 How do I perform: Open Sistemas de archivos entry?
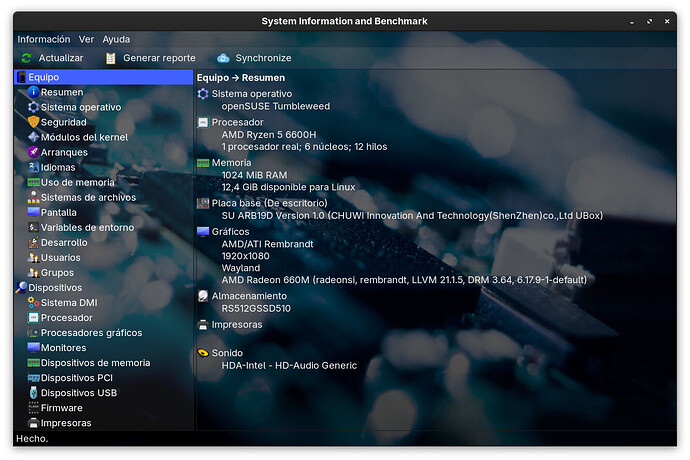[x=88, y=197]
